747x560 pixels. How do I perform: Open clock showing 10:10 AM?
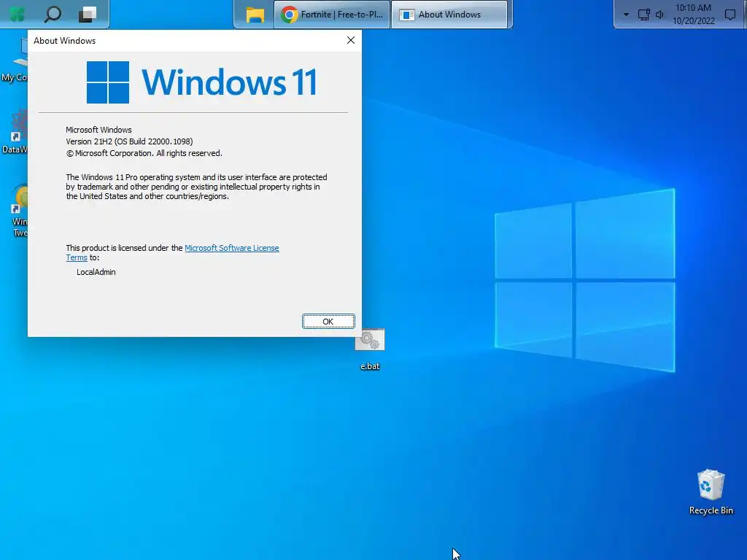[x=694, y=15]
